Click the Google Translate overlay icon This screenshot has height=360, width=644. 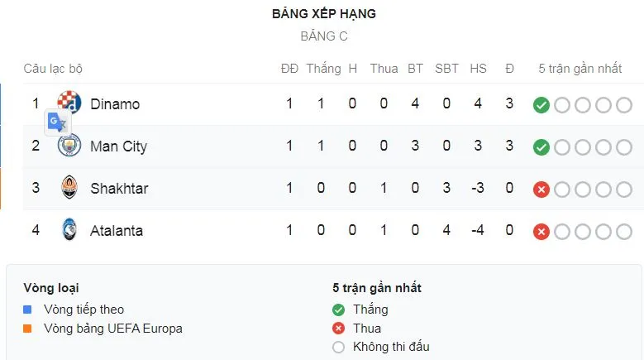pos(57,122)
